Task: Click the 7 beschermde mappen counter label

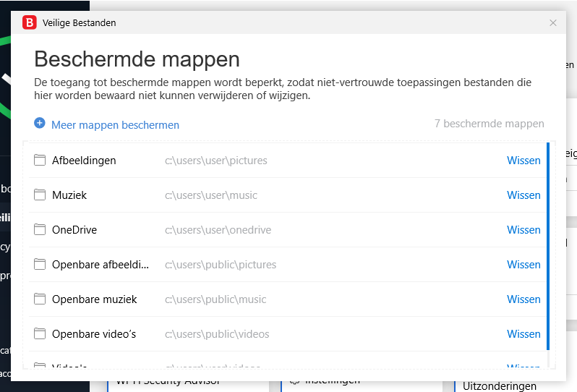Action: point(489,124)
